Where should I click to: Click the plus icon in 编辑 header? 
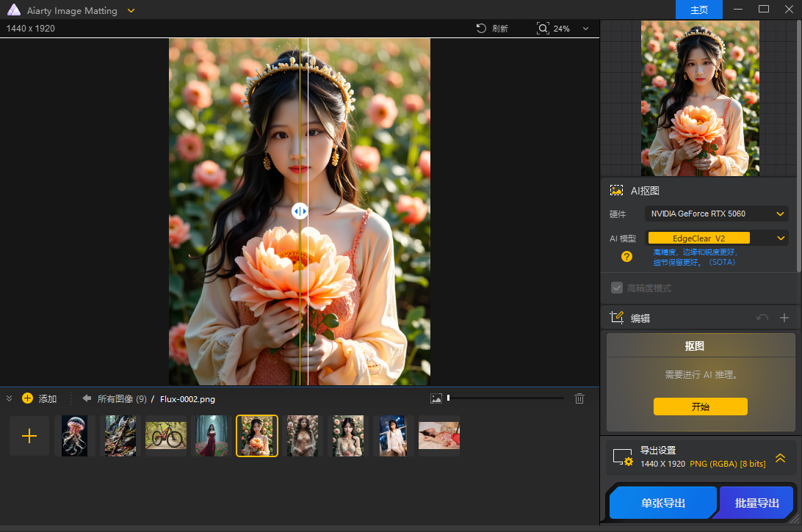(x=784, y=317)
